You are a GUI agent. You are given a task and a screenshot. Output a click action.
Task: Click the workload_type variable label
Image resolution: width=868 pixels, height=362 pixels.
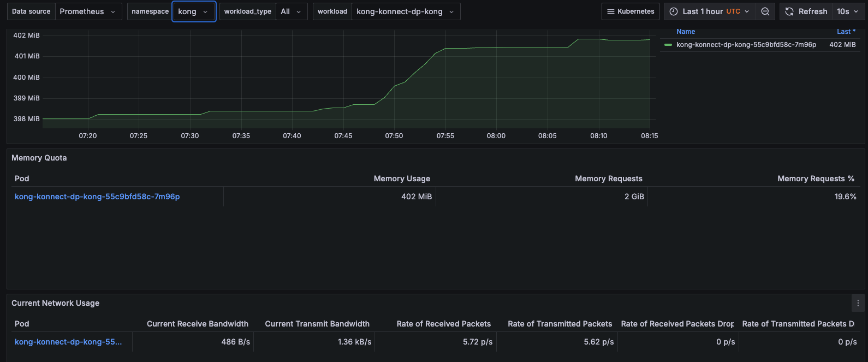[x=248, y=11]
